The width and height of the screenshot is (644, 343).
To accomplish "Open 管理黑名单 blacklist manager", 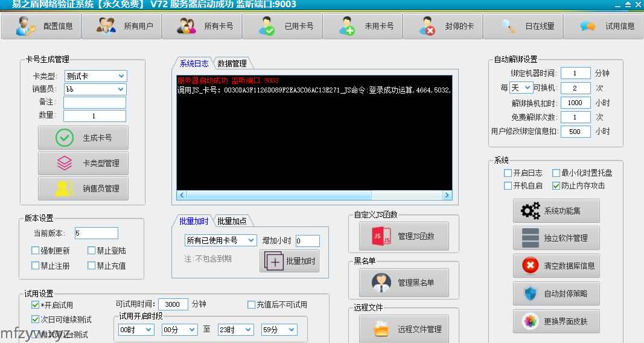I will coord(404,283).
